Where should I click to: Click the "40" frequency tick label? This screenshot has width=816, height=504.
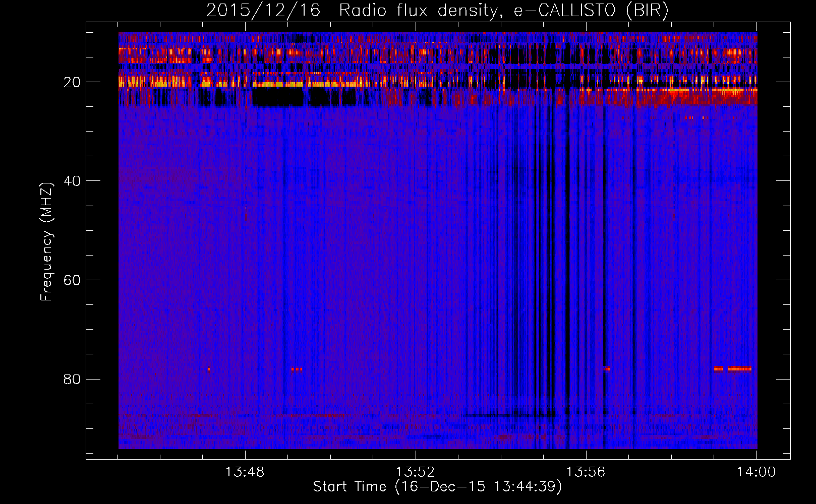coord(73,181)
